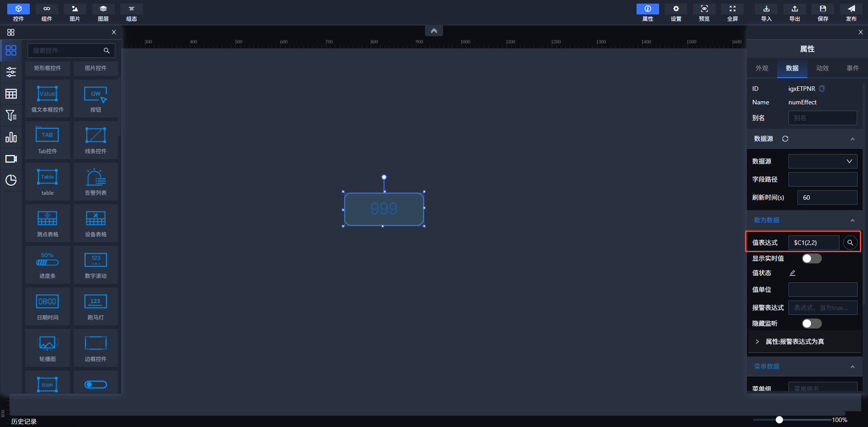Click search icon beside value expression field

pos(850,243)
